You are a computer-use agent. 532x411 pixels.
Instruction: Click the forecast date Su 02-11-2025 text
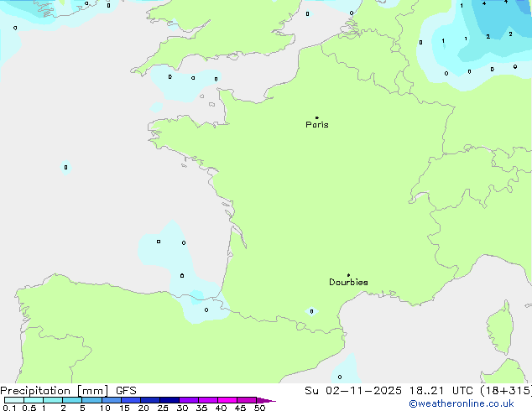[353, 391]
